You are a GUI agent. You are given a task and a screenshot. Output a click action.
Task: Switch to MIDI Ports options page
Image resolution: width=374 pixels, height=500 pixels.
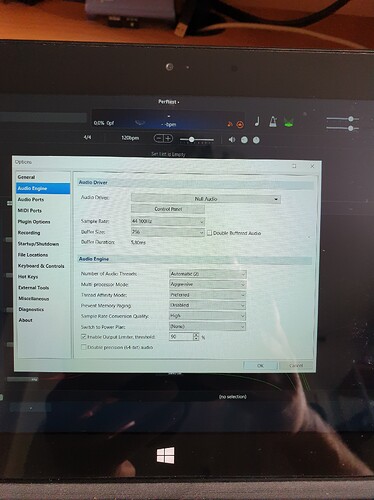click(x=30, y=210)
